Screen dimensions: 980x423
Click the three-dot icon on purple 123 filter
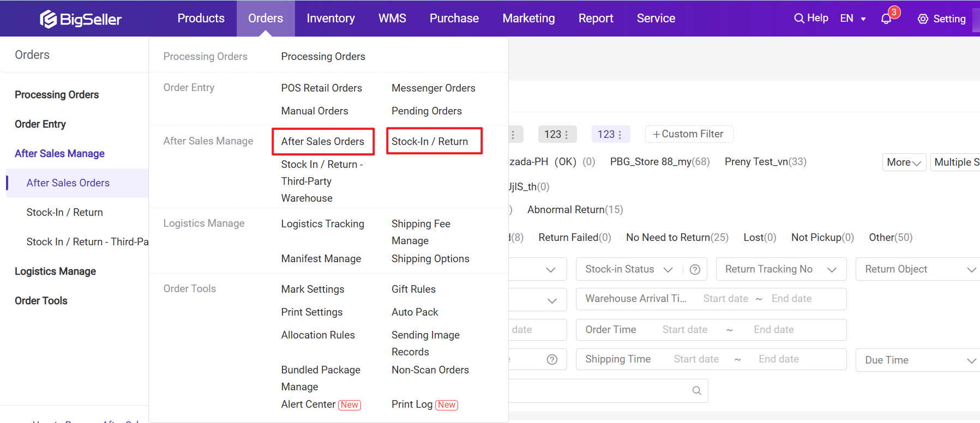click(620, 135)
